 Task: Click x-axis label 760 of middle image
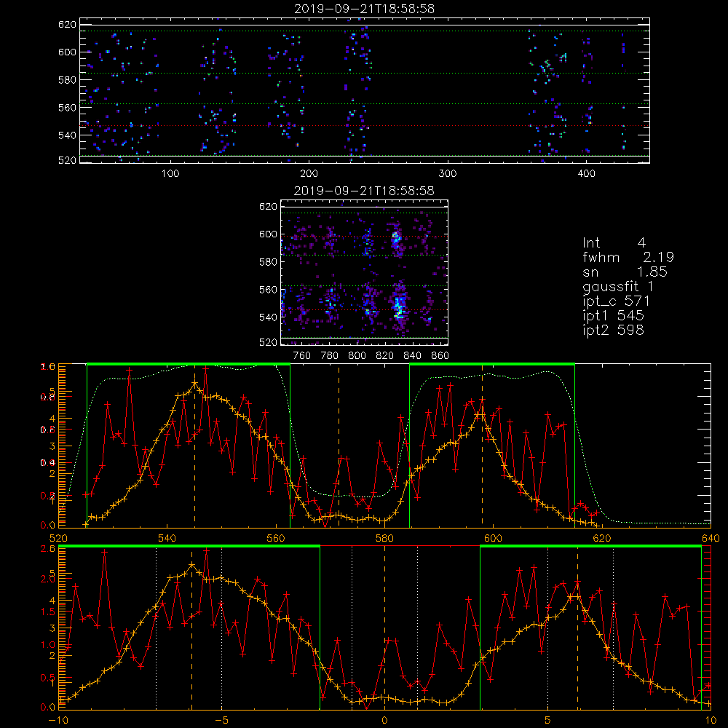tap(302, 356)
